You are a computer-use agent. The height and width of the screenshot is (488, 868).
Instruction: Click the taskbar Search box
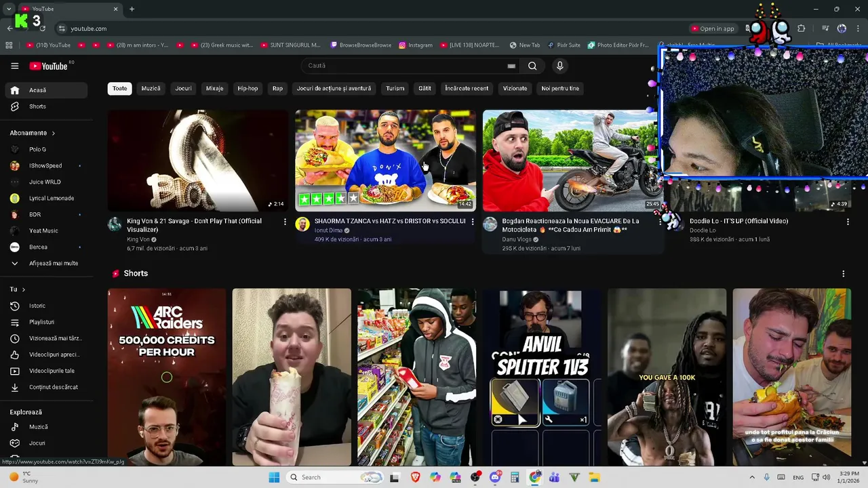(x=335, y=477)
